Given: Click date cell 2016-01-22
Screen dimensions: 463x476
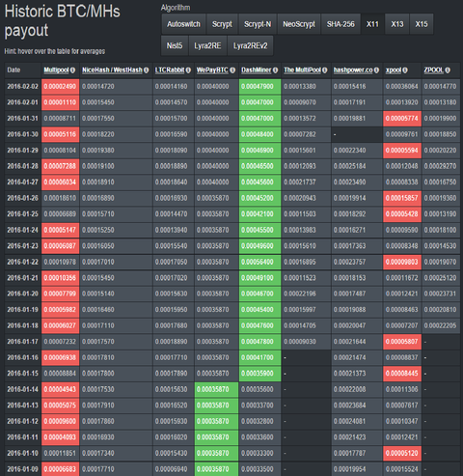Looking at the screenshot, I should click(23, 262).
